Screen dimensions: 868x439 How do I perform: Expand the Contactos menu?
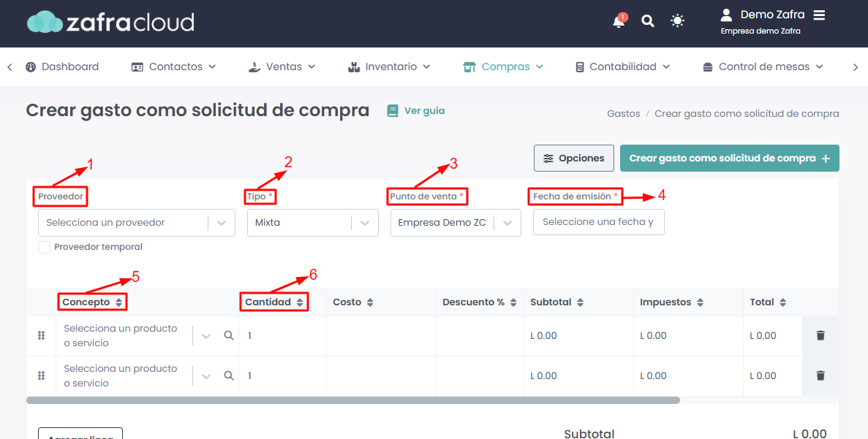[x=173, y=67]
